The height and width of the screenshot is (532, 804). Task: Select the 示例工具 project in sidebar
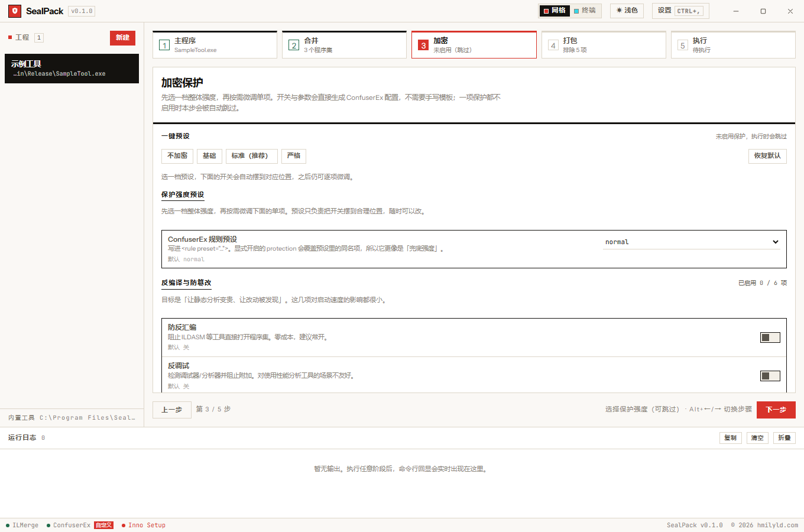click(72, 69)
